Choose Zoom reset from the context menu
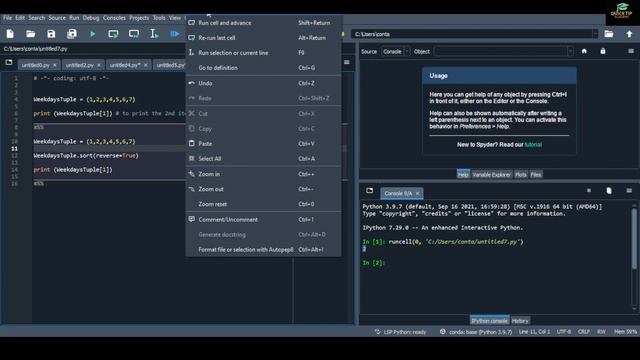 (263, 204)
